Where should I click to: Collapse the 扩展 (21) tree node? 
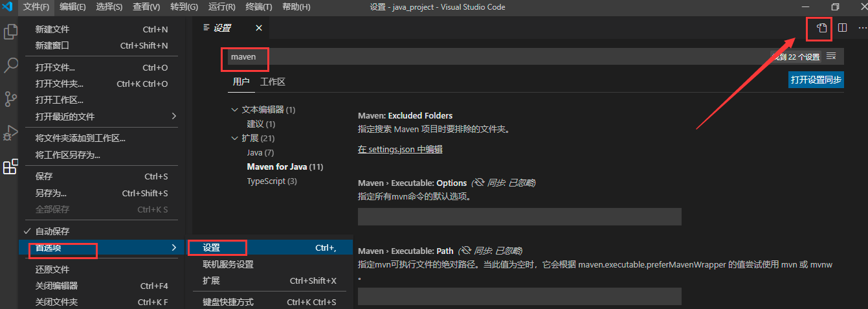pos(234,138)
